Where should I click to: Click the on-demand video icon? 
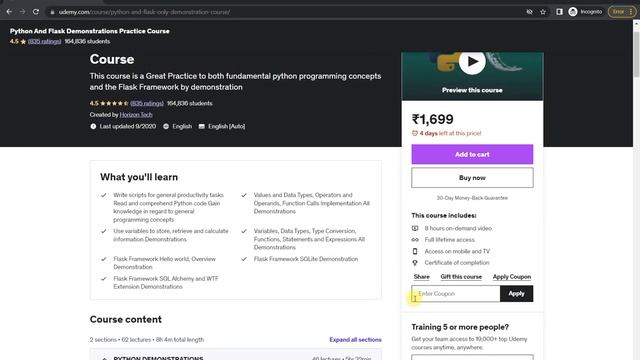415,228
